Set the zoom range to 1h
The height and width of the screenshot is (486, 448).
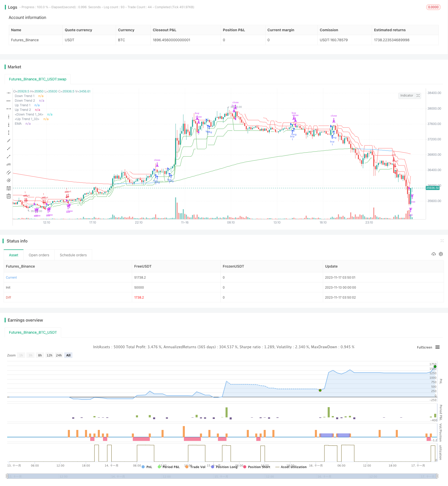[21, 355]
